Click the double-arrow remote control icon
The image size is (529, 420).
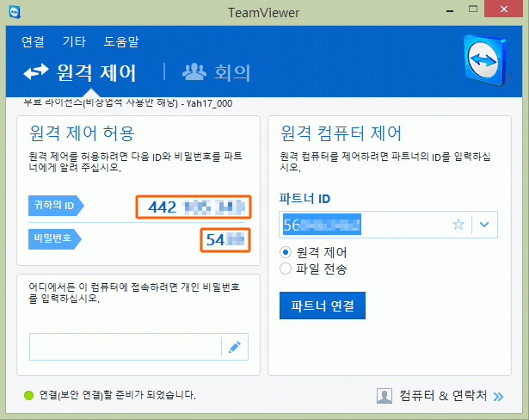36,72
